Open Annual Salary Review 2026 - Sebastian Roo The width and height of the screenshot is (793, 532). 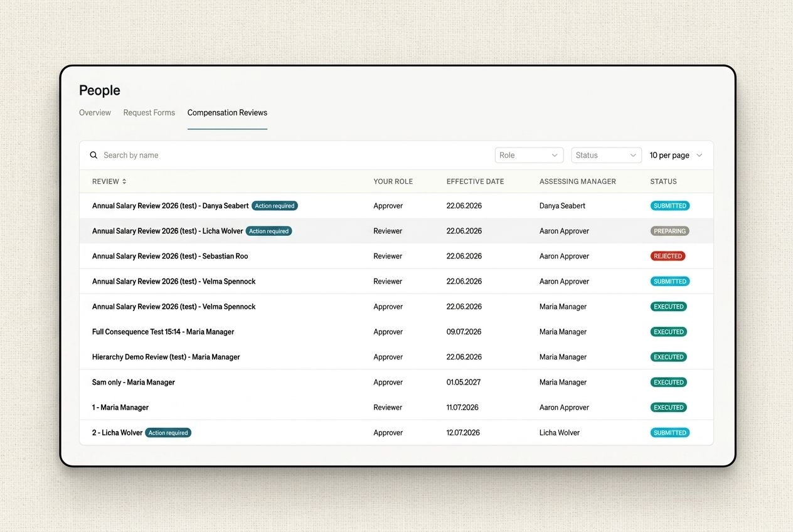click(x=170, y=256)
